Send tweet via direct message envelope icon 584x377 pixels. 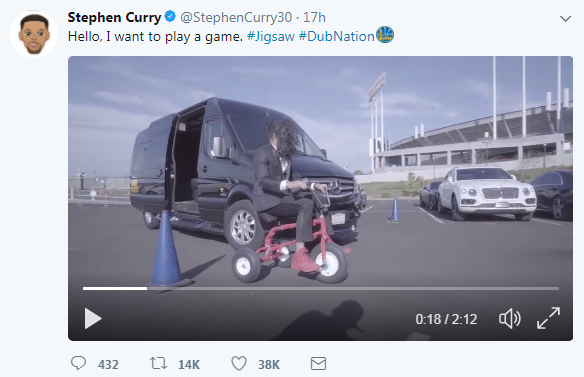318,364
